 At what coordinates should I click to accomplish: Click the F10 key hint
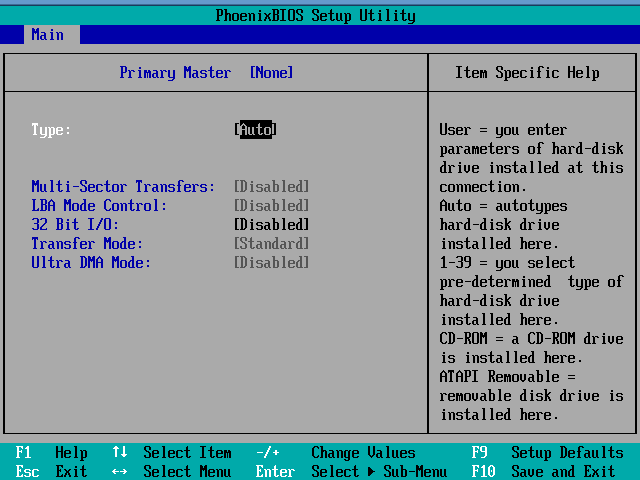click(x=483, y=471)
